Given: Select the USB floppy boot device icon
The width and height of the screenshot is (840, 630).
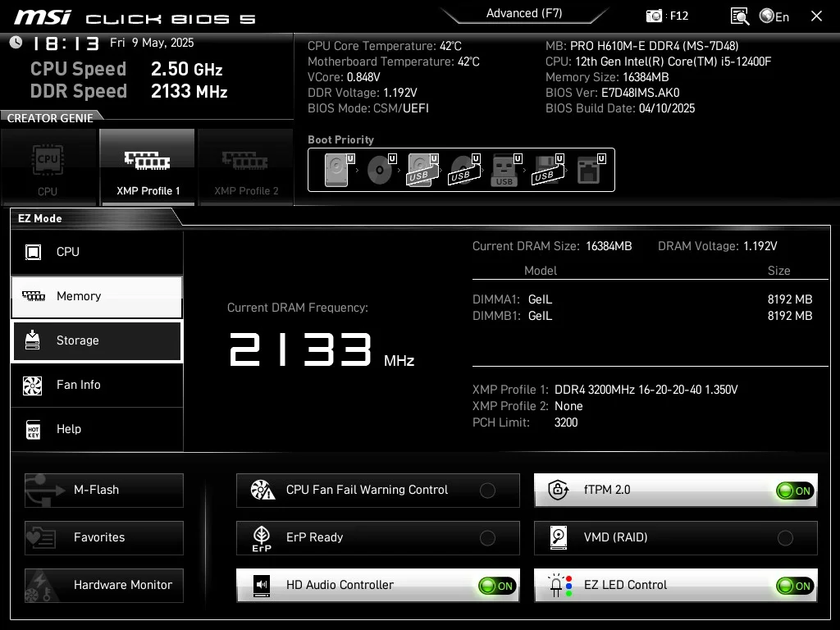Looking at the screenshot, I should click(547, 170).
